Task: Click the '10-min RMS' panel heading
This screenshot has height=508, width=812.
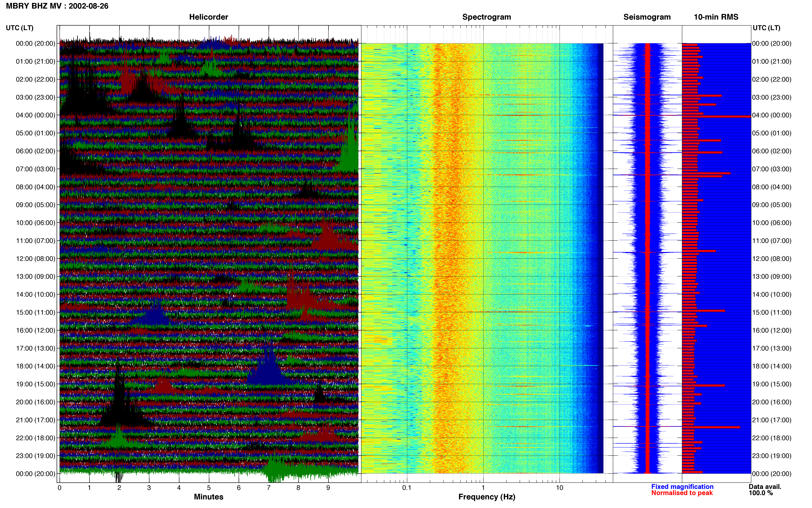Action: point(716,17)
